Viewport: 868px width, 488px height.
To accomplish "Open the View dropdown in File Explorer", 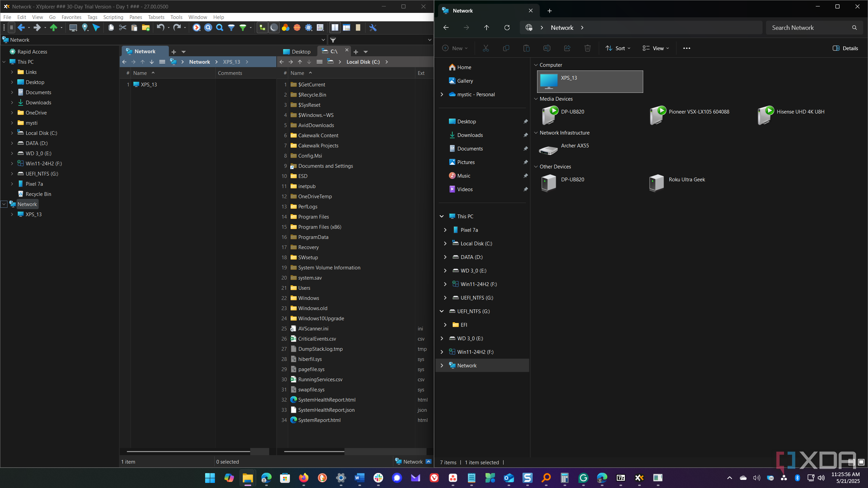I will (x=656, y=48).
